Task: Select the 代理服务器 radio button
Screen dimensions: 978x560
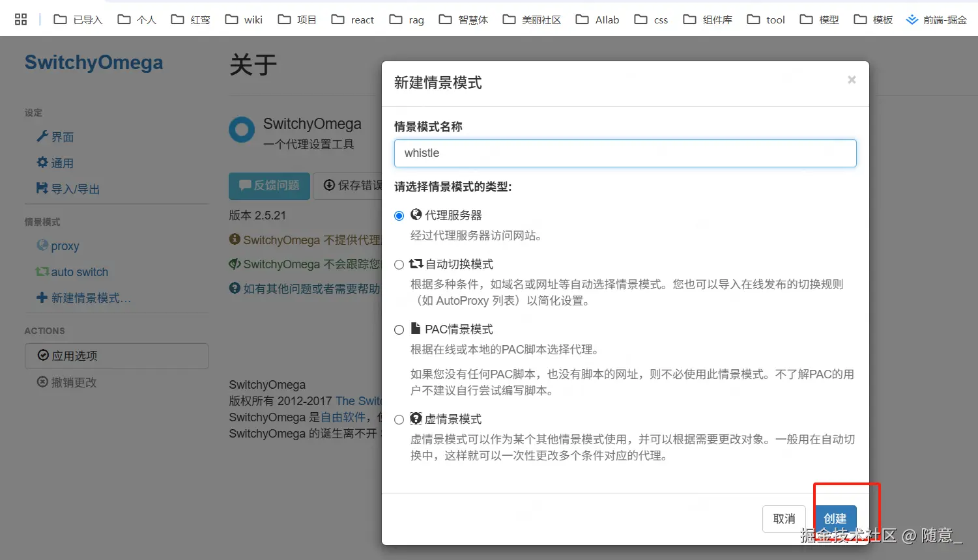Action: (399, 216)
